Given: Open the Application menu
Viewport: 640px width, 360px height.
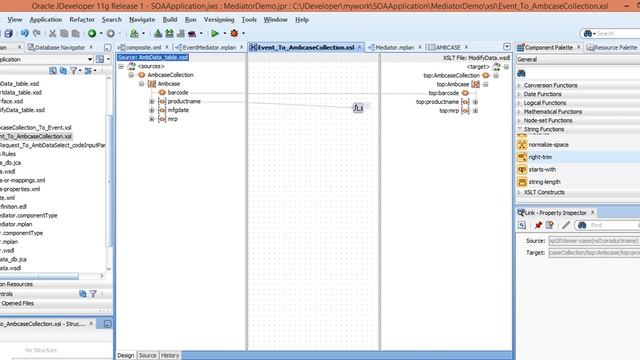Looking at the screenshot, I should 46,20.
